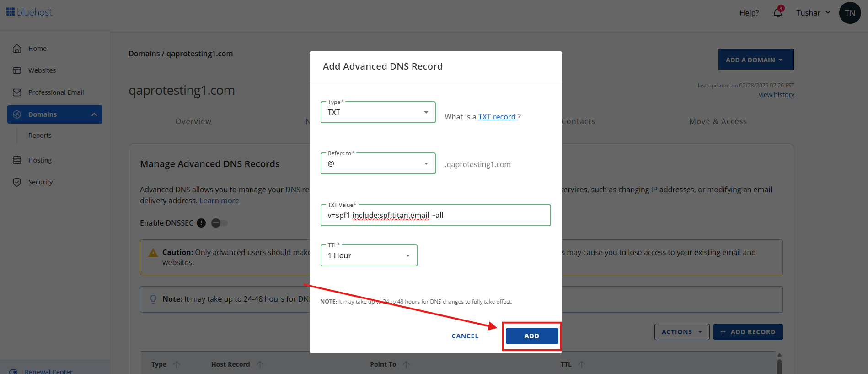
Task: Expand the ACTIONS dropdown
Action: click(681, 331)
